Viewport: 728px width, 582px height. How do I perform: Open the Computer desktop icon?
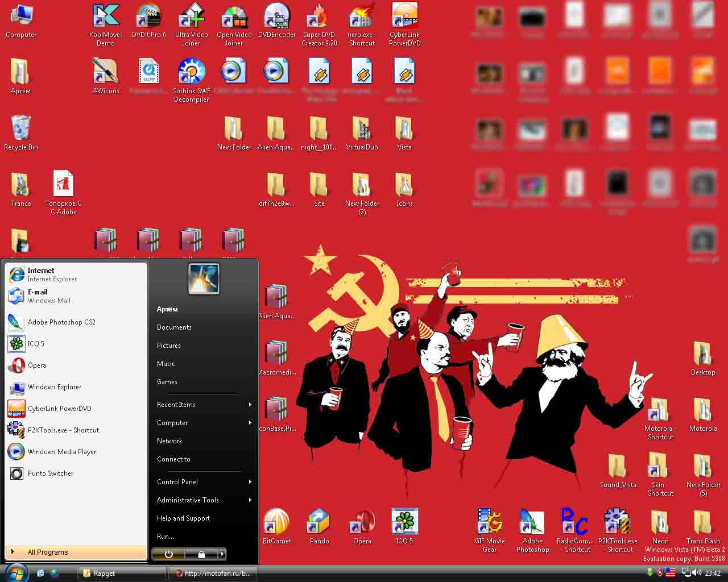pyautogui.click(x=21, y=22)
